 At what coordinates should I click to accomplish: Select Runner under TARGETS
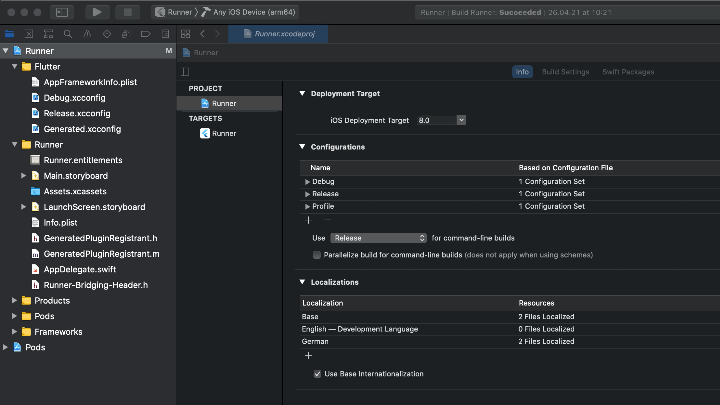[x=223, y=133]
